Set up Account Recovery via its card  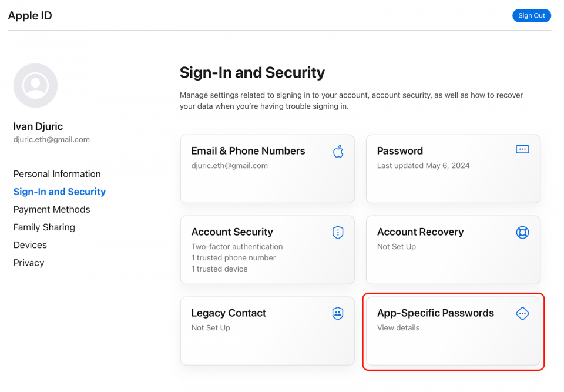[x=453, y=250]
